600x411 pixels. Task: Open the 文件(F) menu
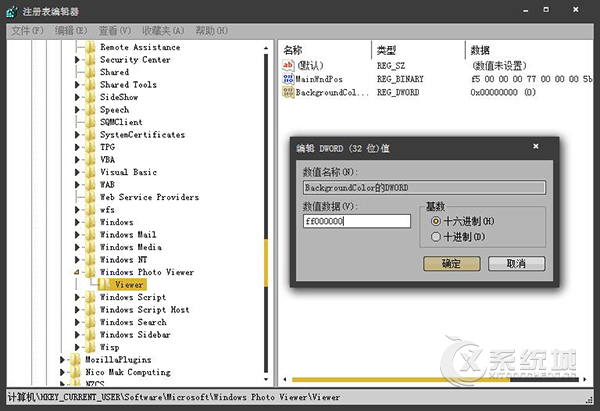(27, 31)
